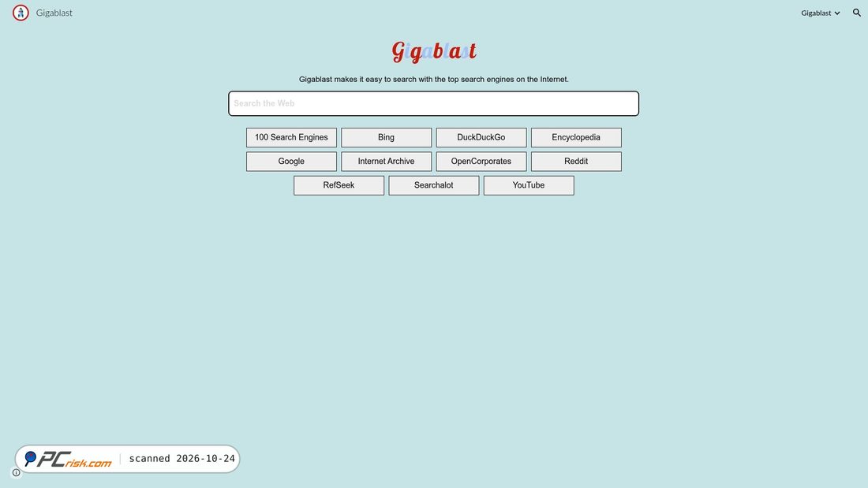Screen dimensions: 868x488
Task: Click the 100 Search Engines button
Action: (x=291, y=137)
